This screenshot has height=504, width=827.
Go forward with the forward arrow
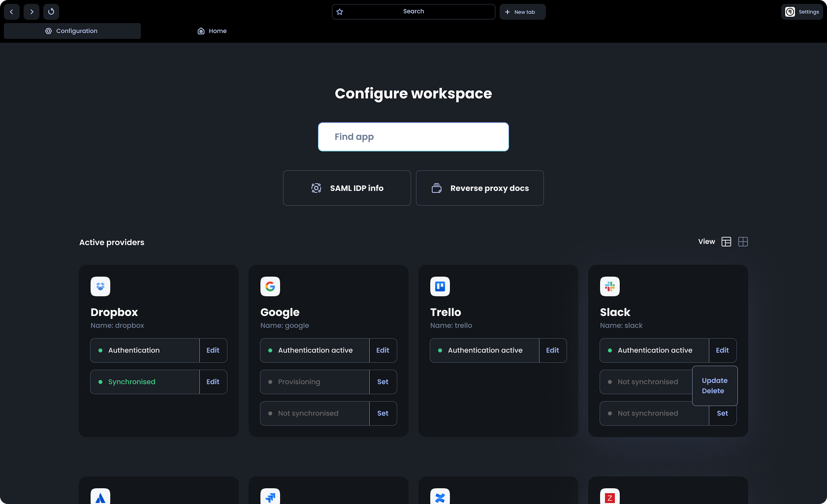click(x=32, y=12)
